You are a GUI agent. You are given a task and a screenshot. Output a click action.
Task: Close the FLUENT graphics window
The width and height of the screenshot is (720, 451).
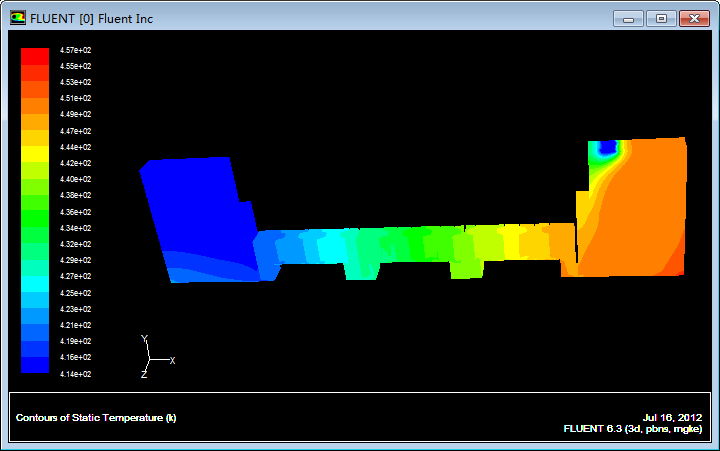pyautogui.click(x=692, y=18)
